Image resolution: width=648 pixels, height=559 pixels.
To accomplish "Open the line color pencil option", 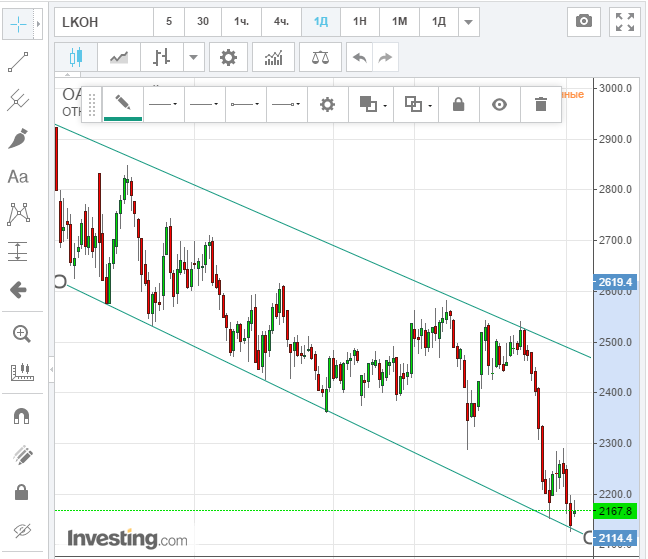I will pos(123,105).
